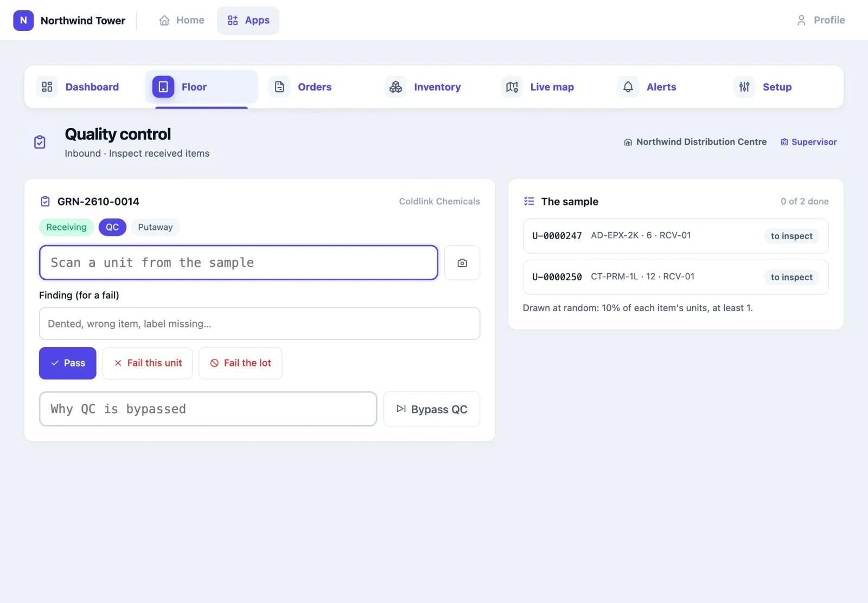This screenshot has height=603, width=868.
Task: Click to inspect badge for U-0000247
Action: (x=792, y=236)
